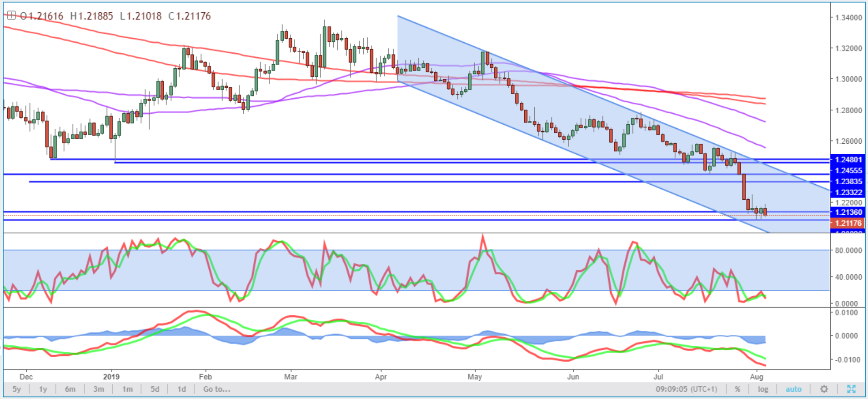The width and height of the screenshot is (868, 399).
Task: Click the current price label 1.21176
Action: 848,223
